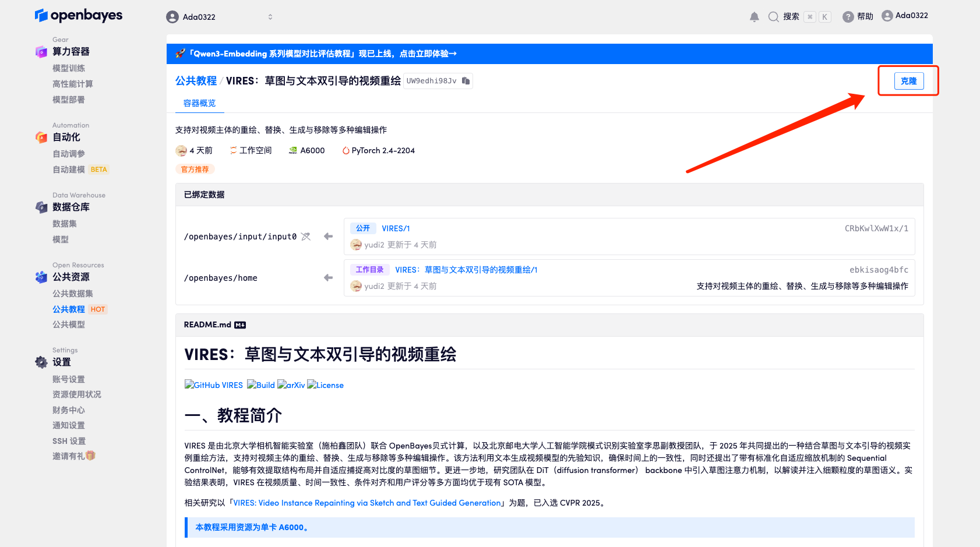Screen dimensions: 980x547
Task: Open the VIRES/1 dataset link
Action: coord(396,228)
